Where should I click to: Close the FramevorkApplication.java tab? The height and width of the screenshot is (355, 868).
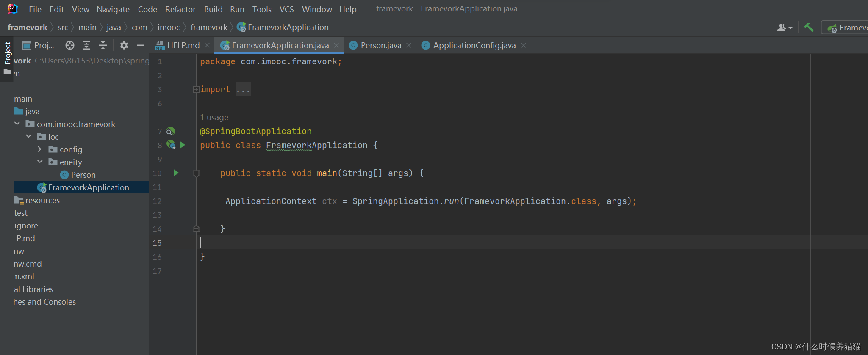coord(336,45)
